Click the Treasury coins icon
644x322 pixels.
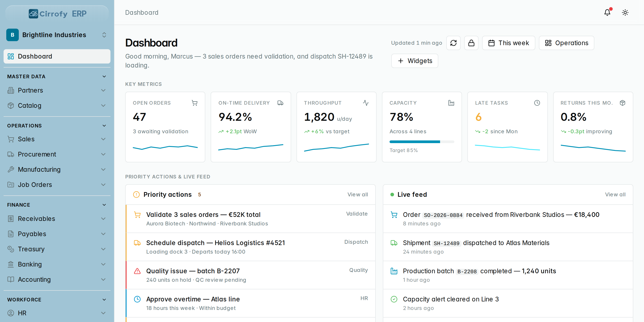11,249
